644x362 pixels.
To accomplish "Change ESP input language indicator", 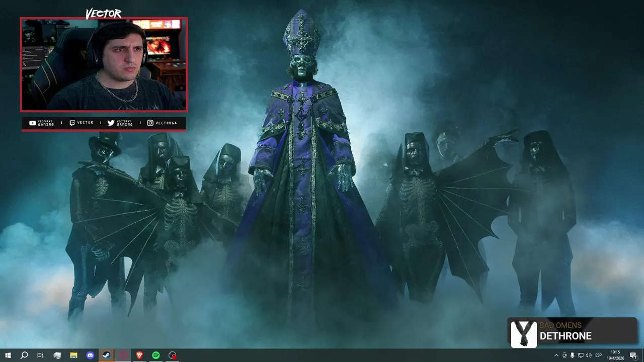I will point(598,355).
